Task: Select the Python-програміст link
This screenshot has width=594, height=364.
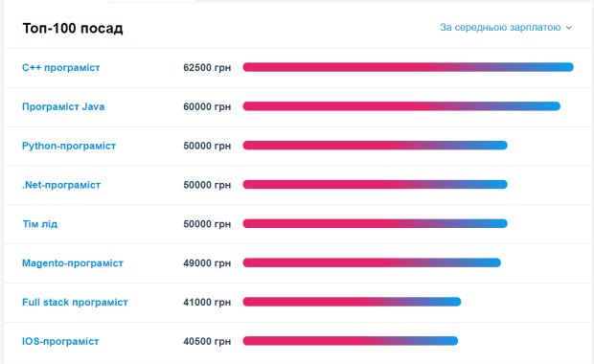Action: coord(69,146)
